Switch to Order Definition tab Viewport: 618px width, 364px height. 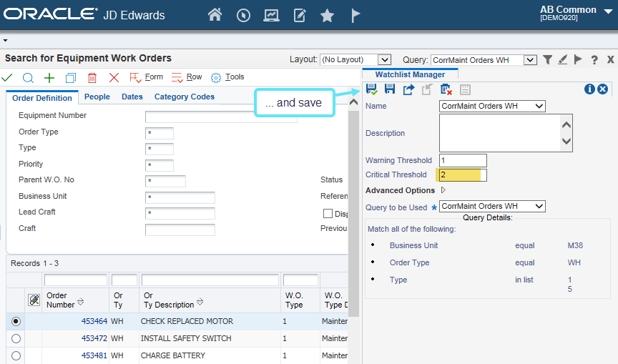pyautogui.click(x=42, y=98)
